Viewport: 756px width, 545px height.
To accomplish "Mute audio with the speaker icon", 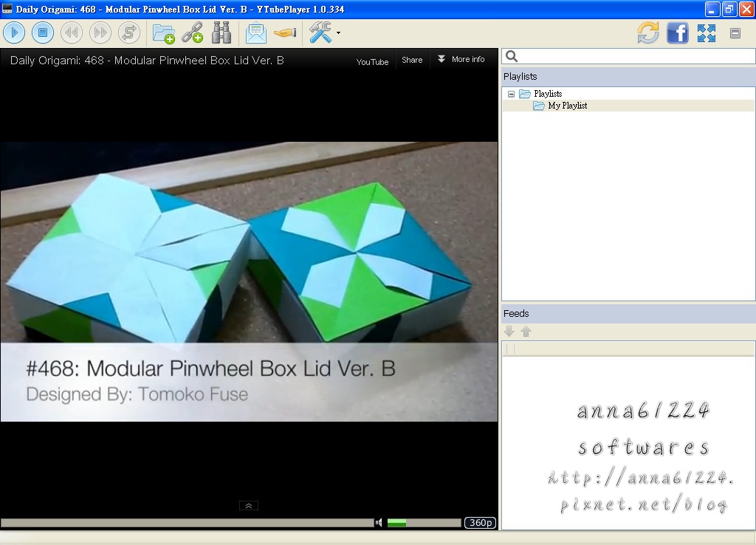I will click(x=379, y=523).
